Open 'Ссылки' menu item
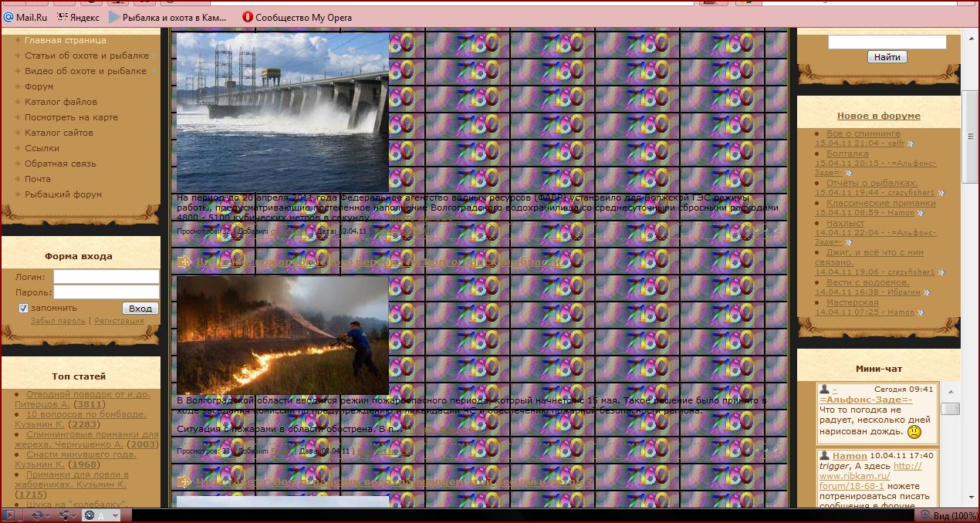The height and width of the screenshot is (523, 980). [42, 148]
